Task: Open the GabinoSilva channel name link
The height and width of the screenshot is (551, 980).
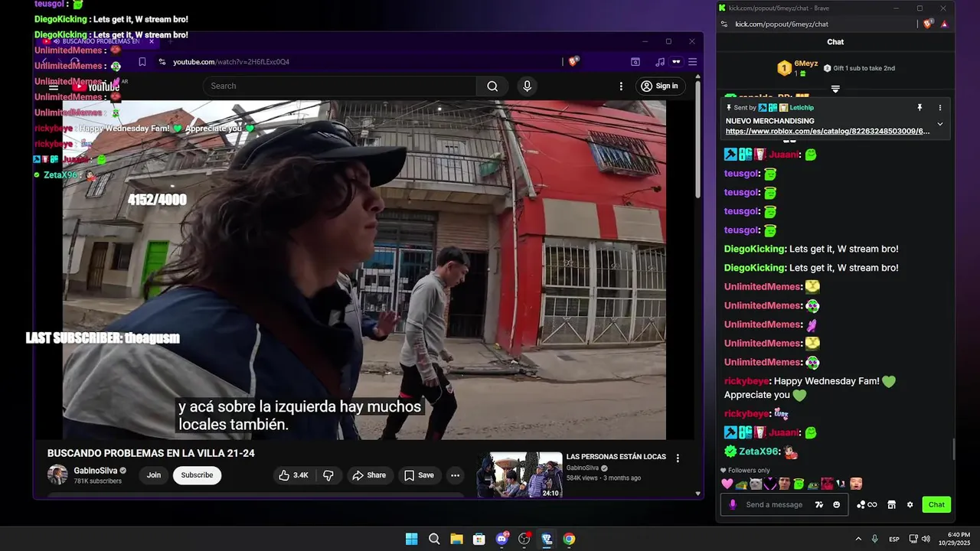Action: tap(96, 471)
